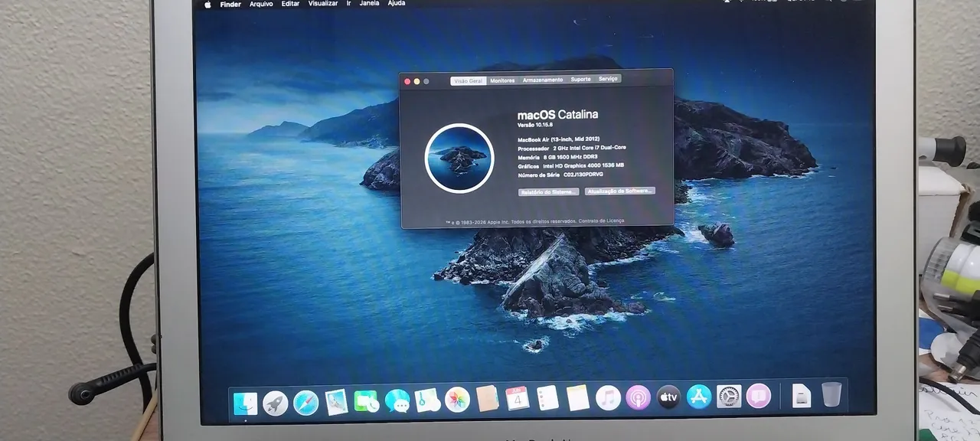Open Trash in the dock

pyautogui.click(x=831, y=394)
